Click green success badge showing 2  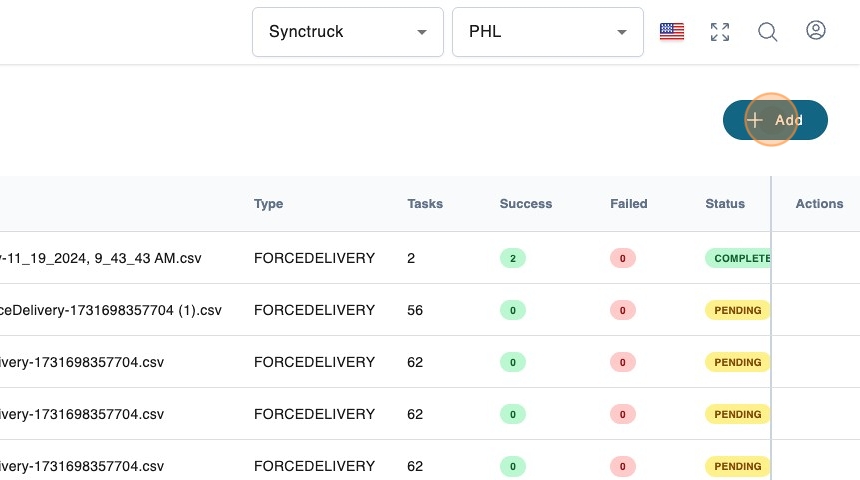point(513,258)
